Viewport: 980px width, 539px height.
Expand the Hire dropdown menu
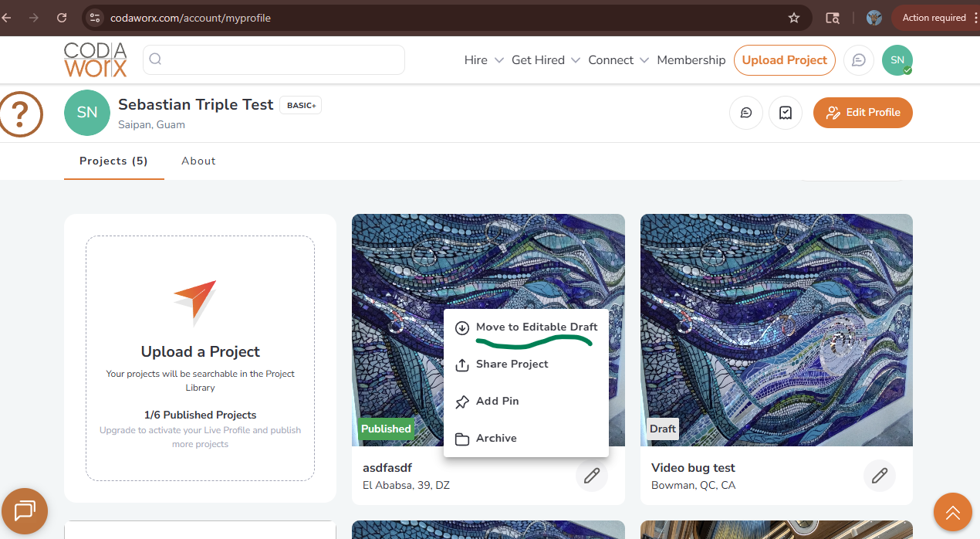click(x=484, y=60)
